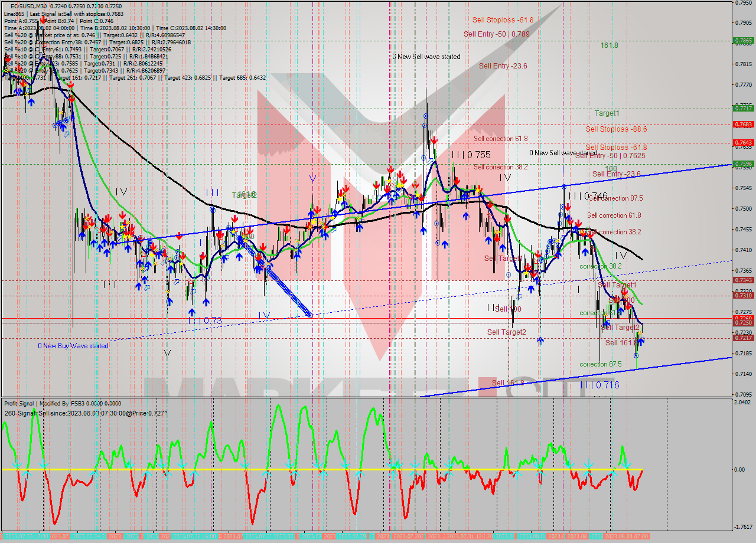Click the 'Sell Stoploss -88.6' label
The height and width of the screenshot is (543, 756).
click(617, 129)
